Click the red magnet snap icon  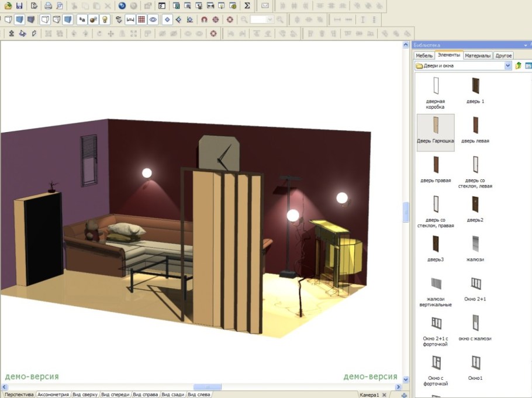pyautogui.click(x=204, y=19)
